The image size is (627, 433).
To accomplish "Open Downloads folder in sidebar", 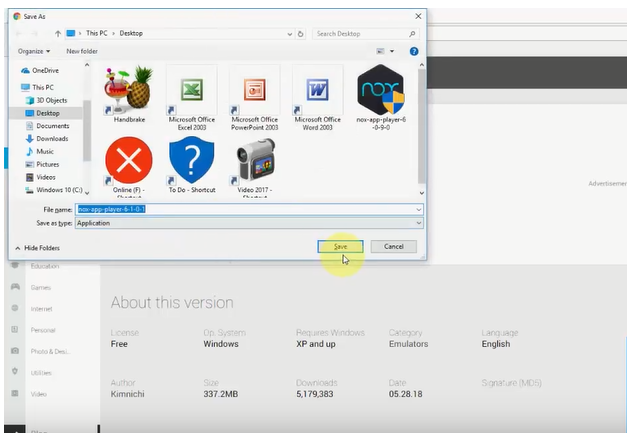I will (47, 139).
